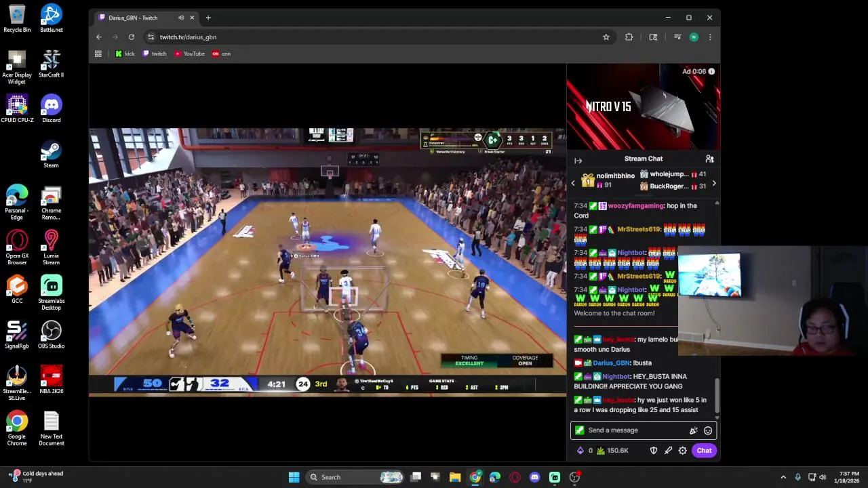This screenshot has width=868, height=488.
Task: Open Lumia Stream desktop shortcut
Action: (51, 248)
